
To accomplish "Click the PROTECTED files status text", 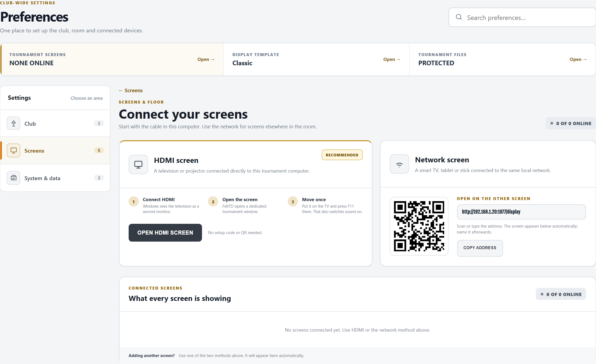I will [x=436, y=63].
